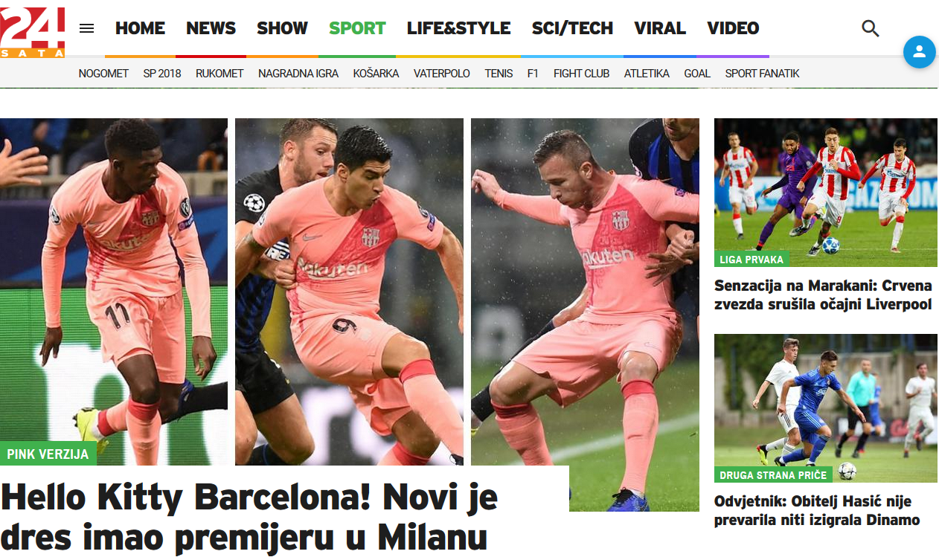The height and width of the screenshot is (560, 939).
Task: Open the SPORT FANATIK subcategory
Action: point(762,74)
